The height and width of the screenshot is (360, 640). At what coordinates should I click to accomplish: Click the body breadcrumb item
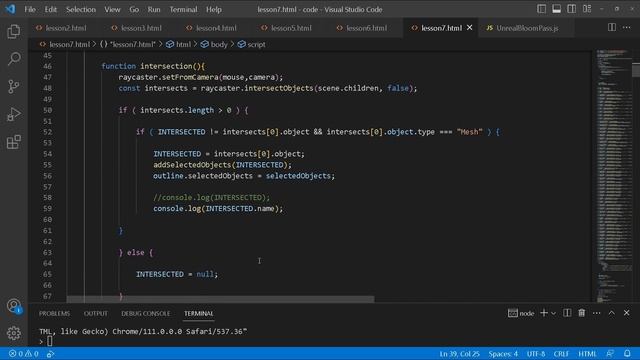tap(214, 44)
